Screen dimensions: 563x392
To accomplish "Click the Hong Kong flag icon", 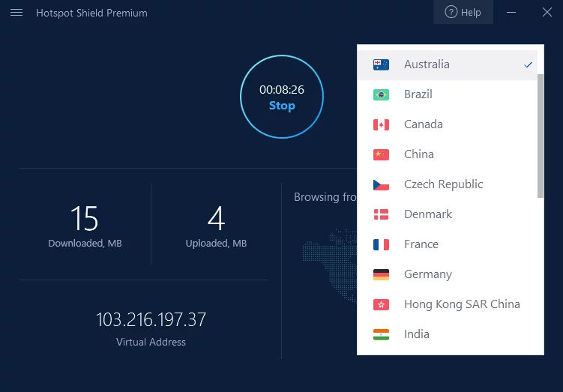I will pos(381,304).
